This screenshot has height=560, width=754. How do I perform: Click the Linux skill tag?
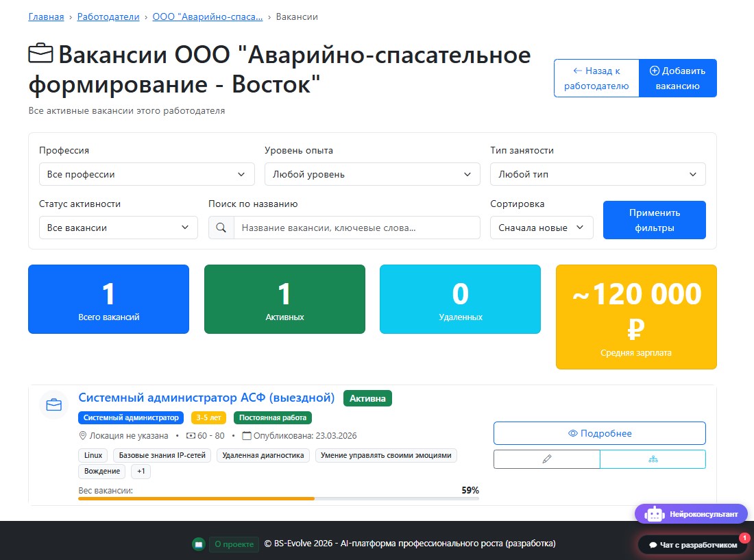93,455
